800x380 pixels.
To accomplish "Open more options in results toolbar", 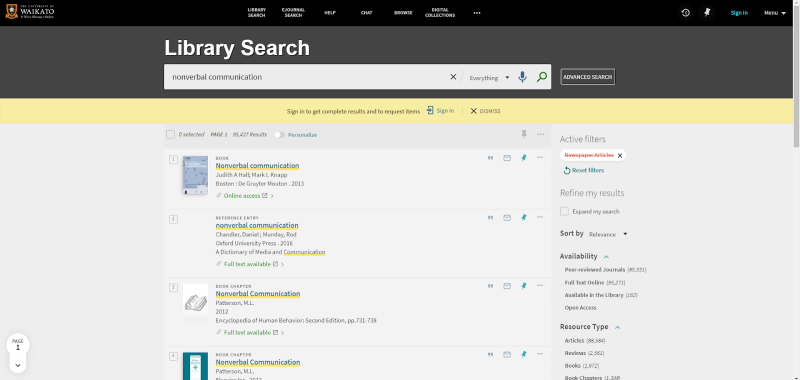I will click(x=541, y=134).
